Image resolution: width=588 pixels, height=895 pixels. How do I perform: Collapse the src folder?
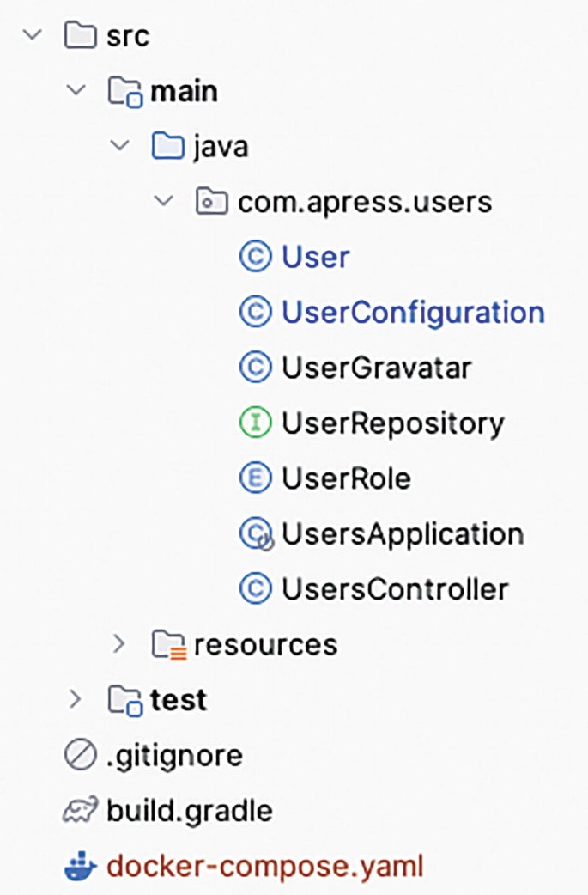pyautogui.click(x=33, y=35)
